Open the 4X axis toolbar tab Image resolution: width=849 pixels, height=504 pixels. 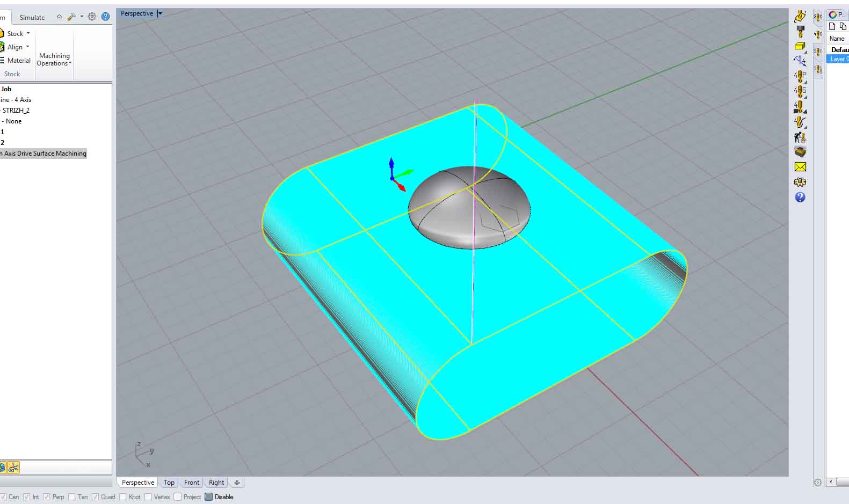(817, 35)
